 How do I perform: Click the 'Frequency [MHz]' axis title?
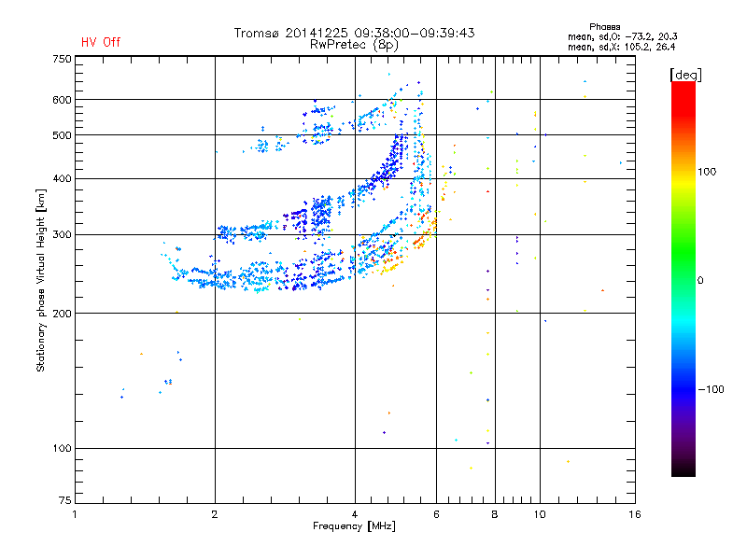coord(354,526)
